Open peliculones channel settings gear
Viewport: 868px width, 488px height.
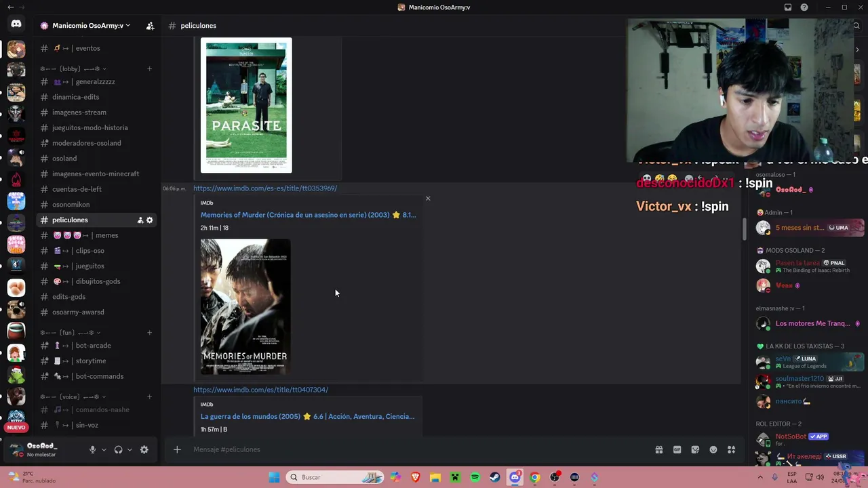coord(150,220)
